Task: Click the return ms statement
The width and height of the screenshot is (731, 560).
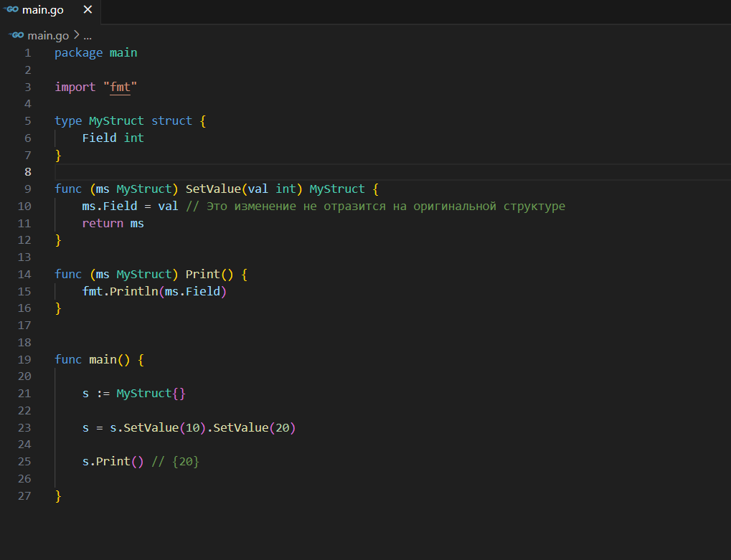Action: (x=113, y=224)
